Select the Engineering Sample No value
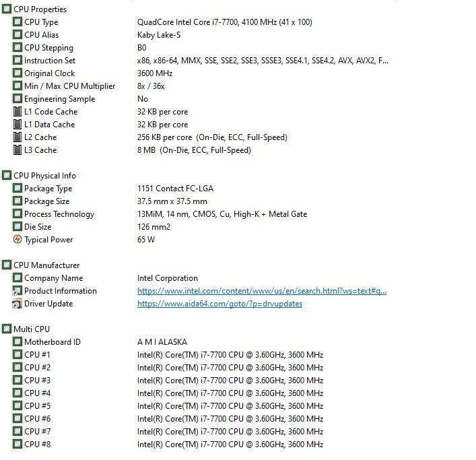This screenshot has width=476, height=460. pos(142,99)
